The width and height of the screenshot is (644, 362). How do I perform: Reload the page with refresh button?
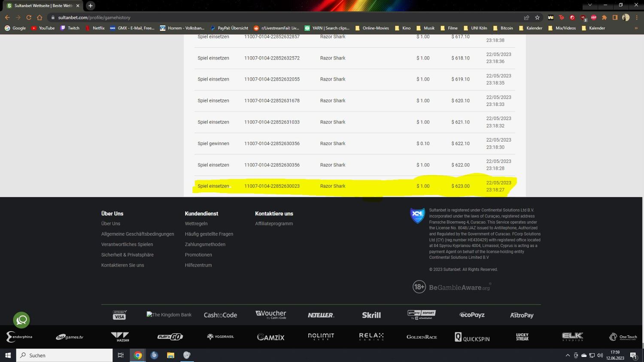coord(29,18)
